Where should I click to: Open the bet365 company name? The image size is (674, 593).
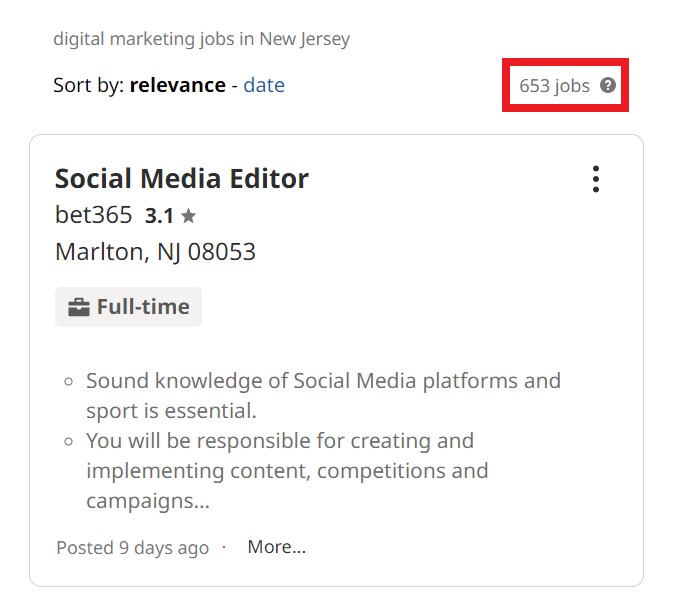(93, 214)
